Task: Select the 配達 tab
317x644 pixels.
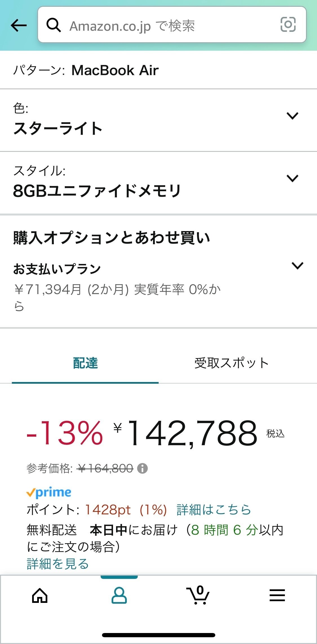Action: point(85,363)
